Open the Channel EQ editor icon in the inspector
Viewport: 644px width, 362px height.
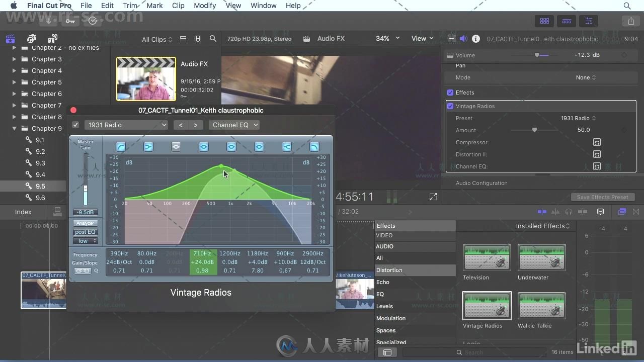click(597, 166)
